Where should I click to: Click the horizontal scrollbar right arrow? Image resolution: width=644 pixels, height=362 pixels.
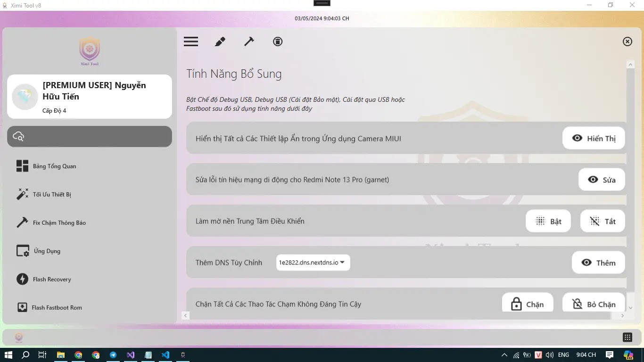coord(623,316)
